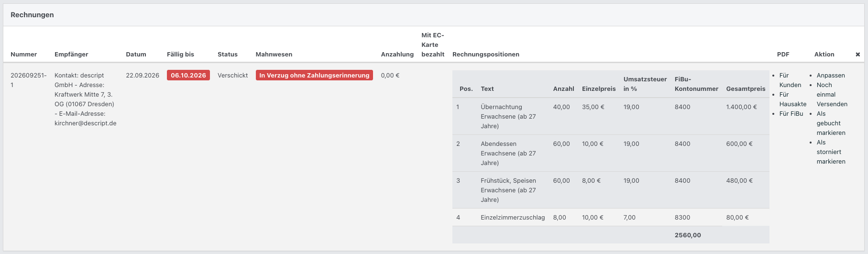868x254 pixels.
Task: Click the 'Pos.' sub-table header
Action: click(x=466, y=89)
